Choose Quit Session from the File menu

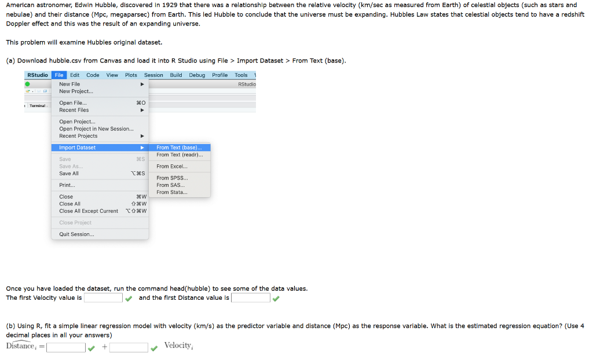click(x=75, y=234)
